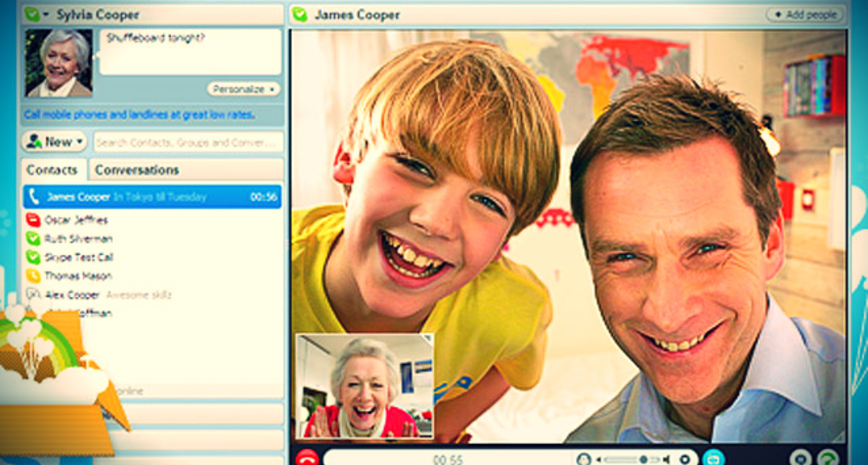Open the call mobile phones and landlines link
This screenshot has width=868, height=465.
(138, 114)
